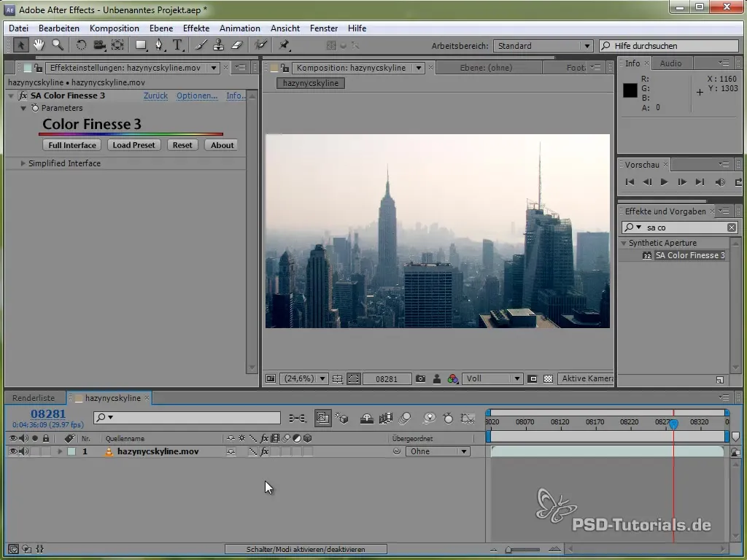Collapse Parameters group
The image size is (747, 560).
(23, 108)
